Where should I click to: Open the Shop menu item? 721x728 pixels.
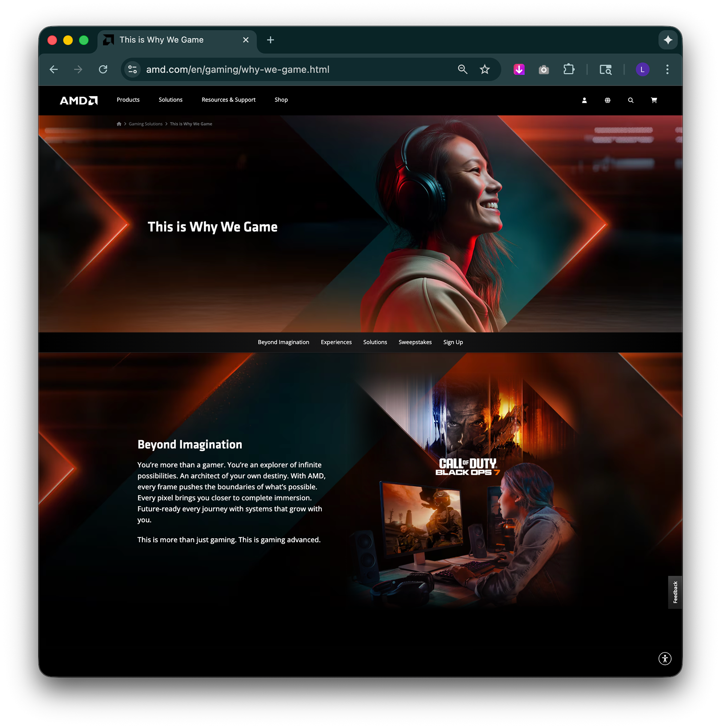(281, 100)
